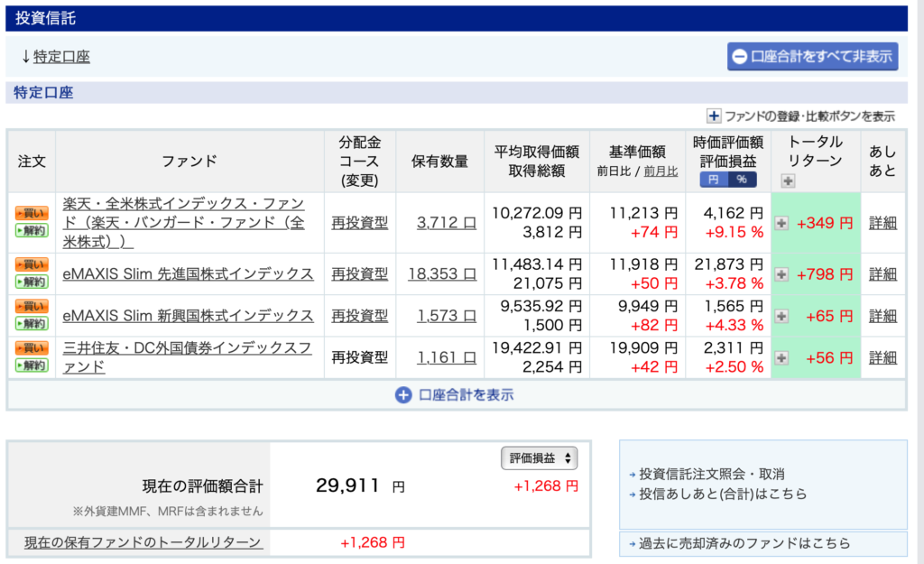Expand plus icon under トータルリターン header
The height and width of the screenshot is (564, 924).
788,180
